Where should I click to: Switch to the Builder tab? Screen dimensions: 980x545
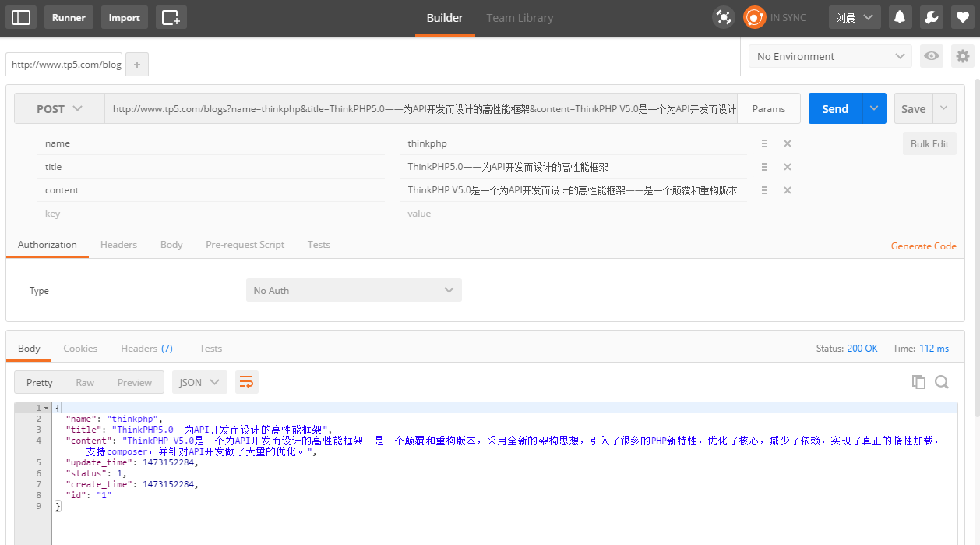click(445, 18)
